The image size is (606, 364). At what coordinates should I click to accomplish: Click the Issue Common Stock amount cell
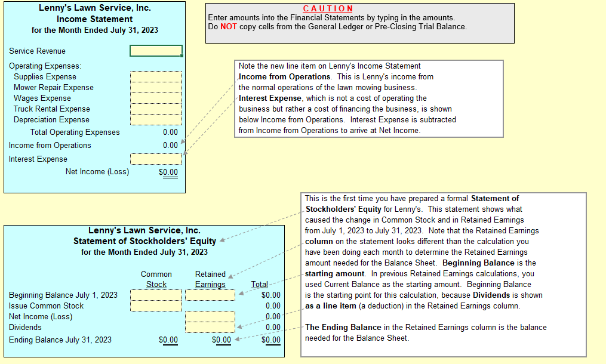[155, 306]
